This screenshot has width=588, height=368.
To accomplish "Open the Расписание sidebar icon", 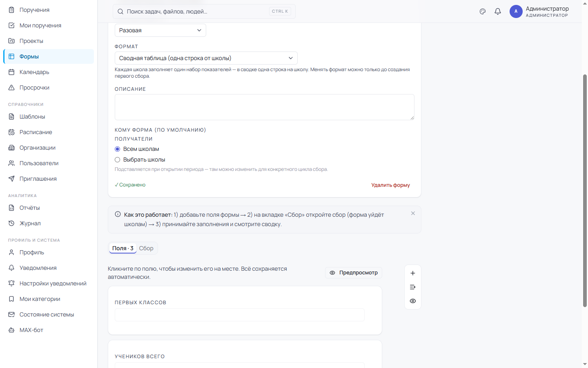I will pyautogui.click(x=11, y=132).
